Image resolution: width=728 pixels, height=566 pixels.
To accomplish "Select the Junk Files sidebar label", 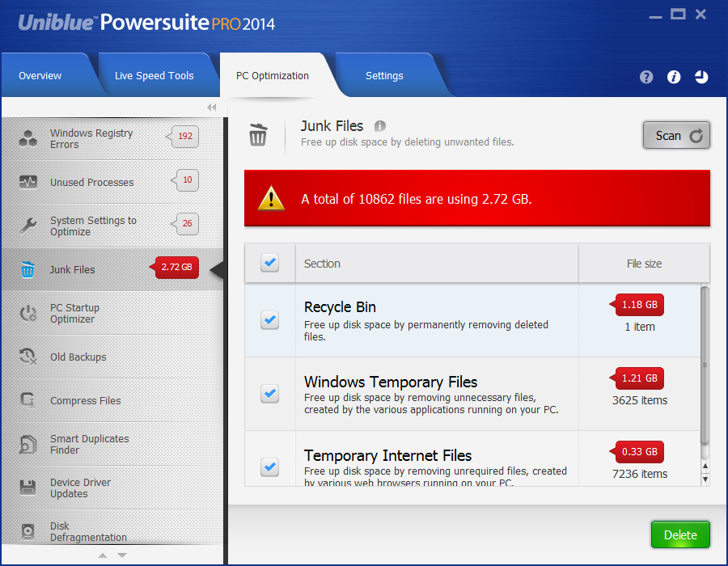I will coord(73,269).
